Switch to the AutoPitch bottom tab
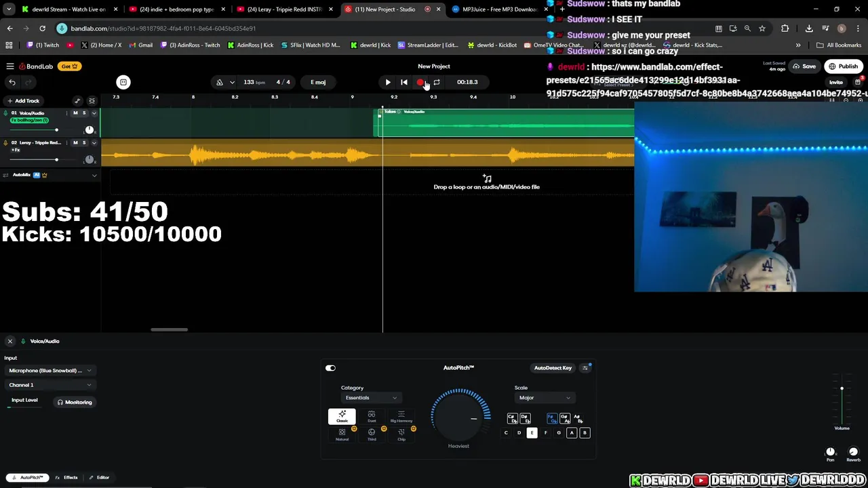The image size is (868, 488). click(27, 478)
